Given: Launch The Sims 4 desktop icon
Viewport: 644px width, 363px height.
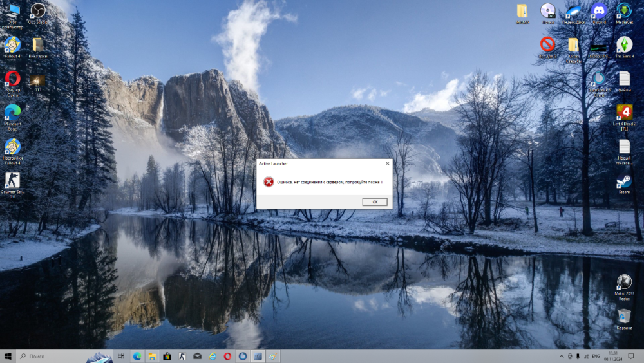Looking at the screenshot, I should point(624,45).
